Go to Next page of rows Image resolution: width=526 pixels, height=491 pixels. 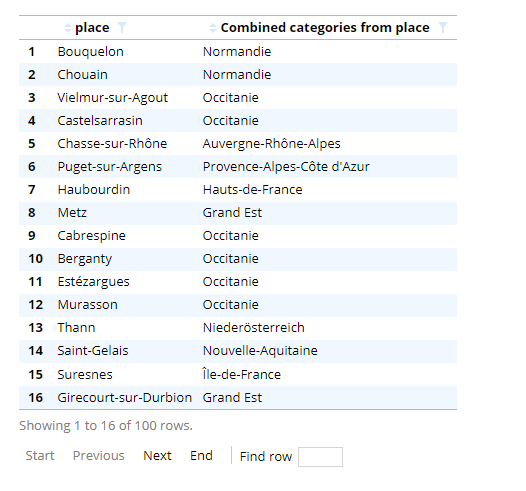(157, 455)
